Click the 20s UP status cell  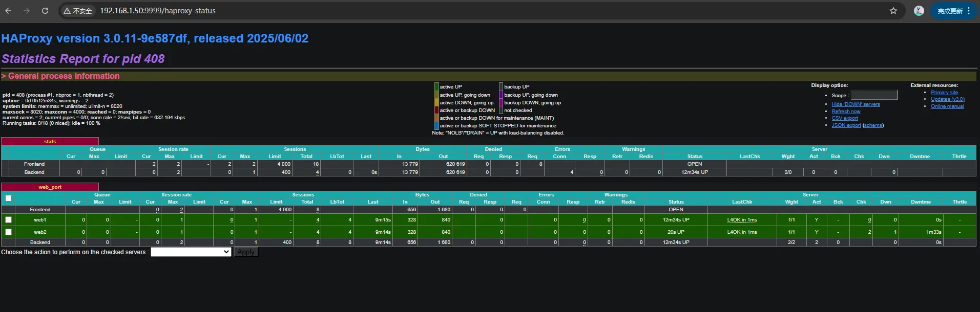(x=676, y=232)
